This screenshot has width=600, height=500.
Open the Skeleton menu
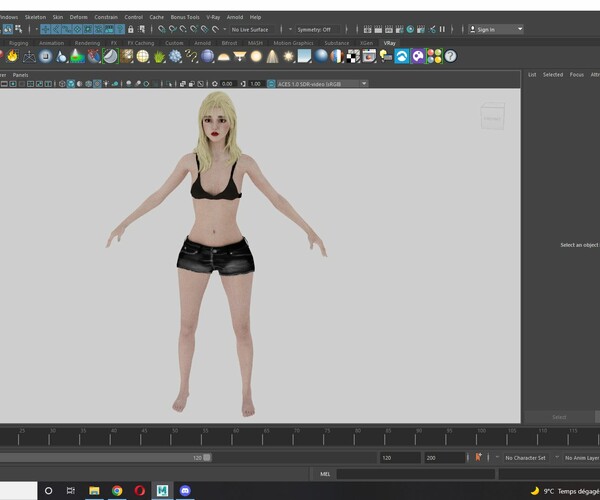tap(35, 17)
